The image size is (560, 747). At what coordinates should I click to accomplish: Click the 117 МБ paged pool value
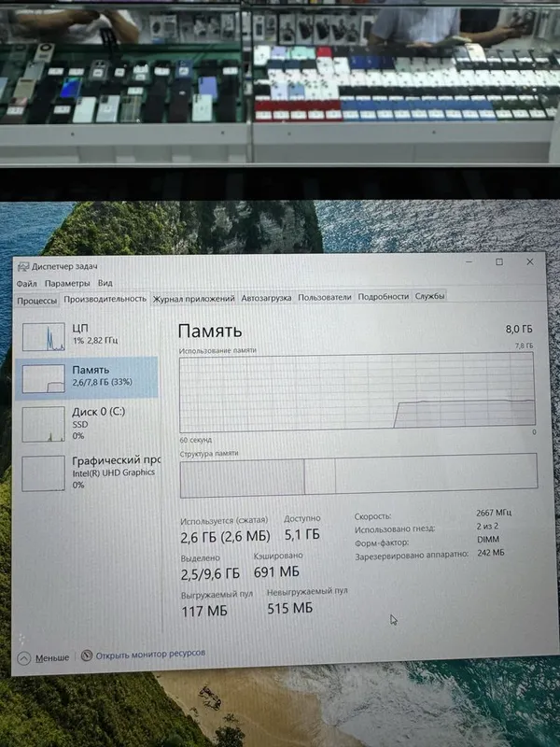[204, 612]
